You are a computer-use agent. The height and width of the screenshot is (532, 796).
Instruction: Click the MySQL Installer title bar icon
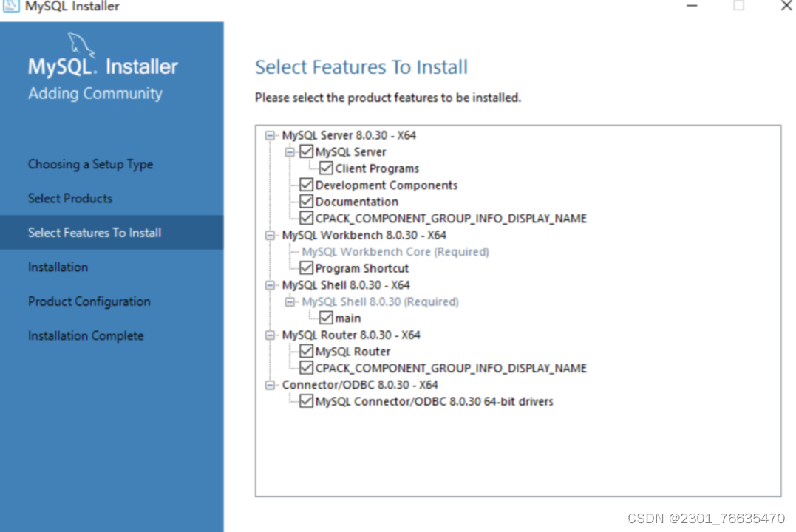[x=11, y=6]
